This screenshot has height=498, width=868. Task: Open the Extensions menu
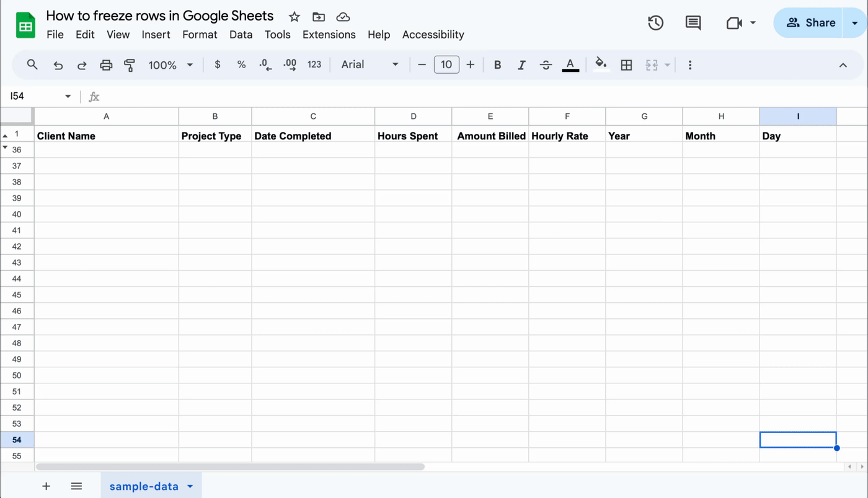point(329,35)
